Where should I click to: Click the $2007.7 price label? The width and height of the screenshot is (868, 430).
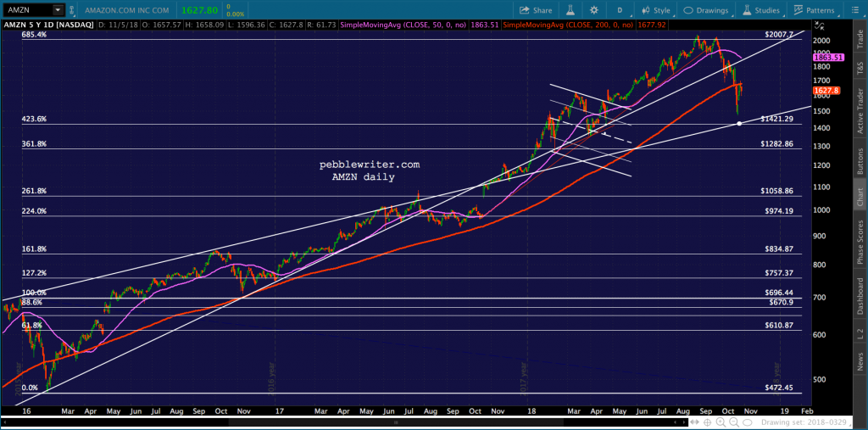coord(779,35)
